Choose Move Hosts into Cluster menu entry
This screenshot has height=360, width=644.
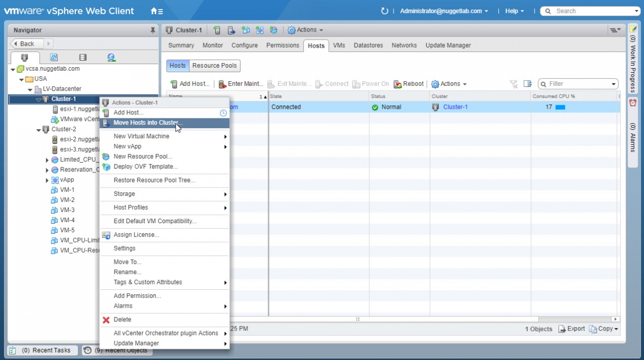coord(148,123)
